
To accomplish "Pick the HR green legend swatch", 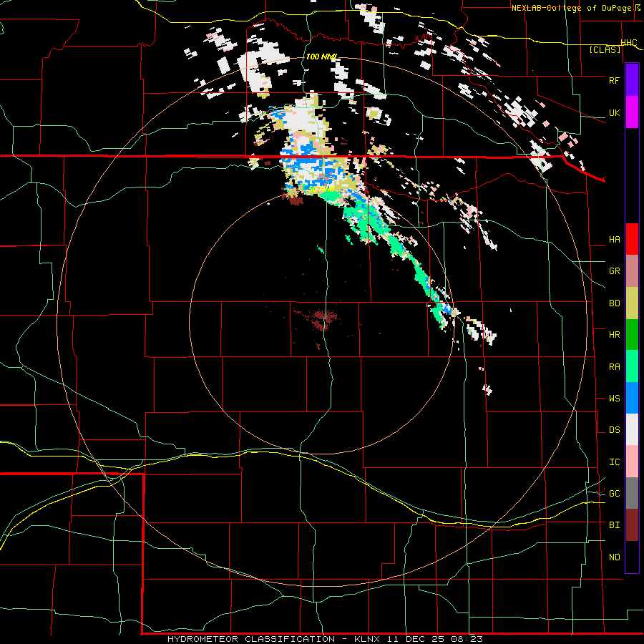I will (632, 335).
